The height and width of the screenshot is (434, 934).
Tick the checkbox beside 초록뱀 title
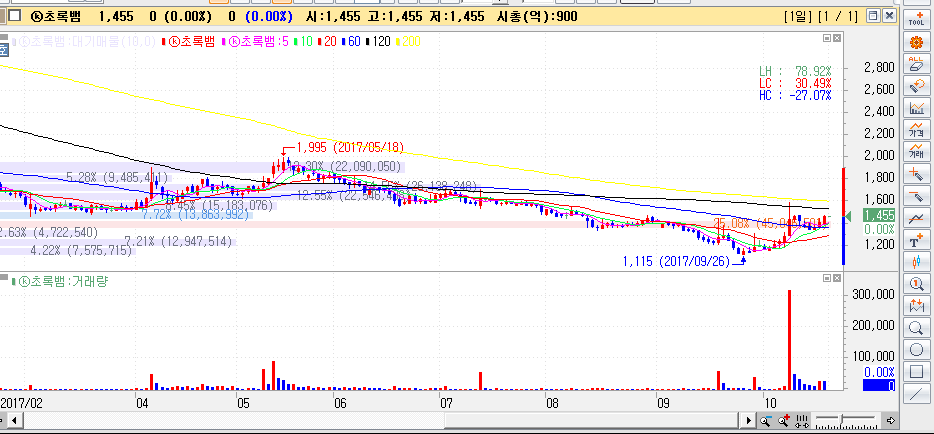click(13, 17)
